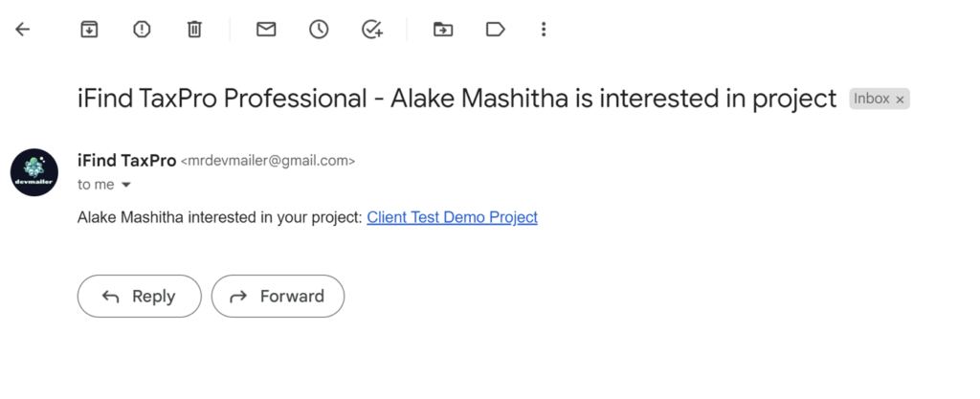Click the iFind TaxPro sender name
The image size is (980, 399).
126,161
